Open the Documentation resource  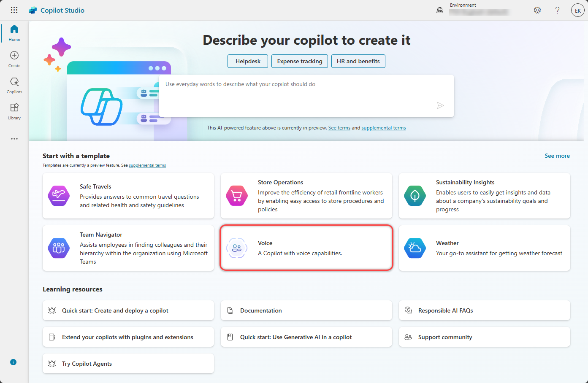[x=306, y=310]
